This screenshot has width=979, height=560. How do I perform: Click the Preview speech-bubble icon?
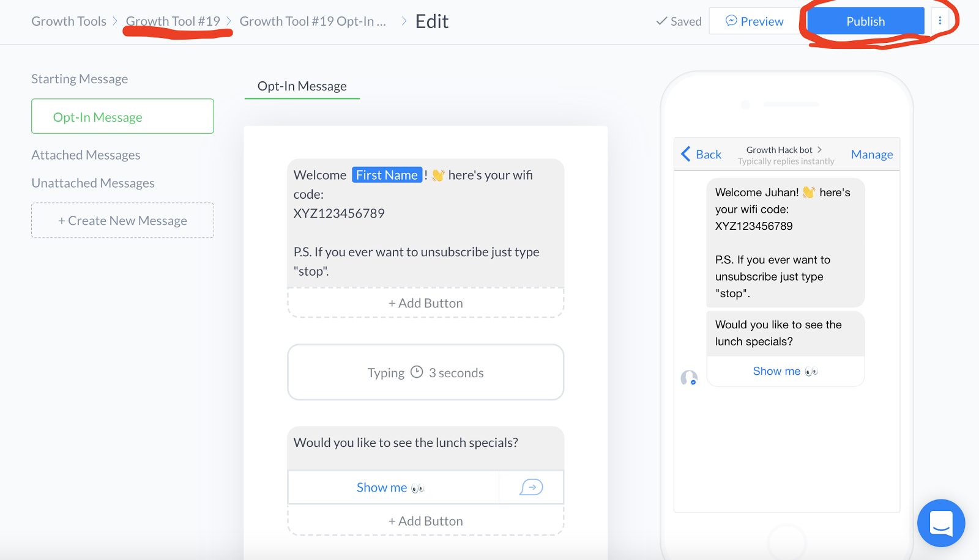(732, 21)
